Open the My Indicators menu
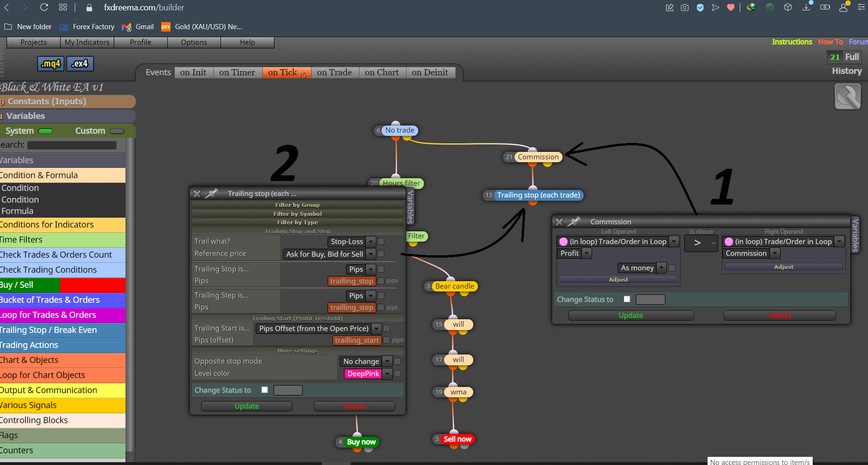The image size is (868, 465). pos(87,42)
